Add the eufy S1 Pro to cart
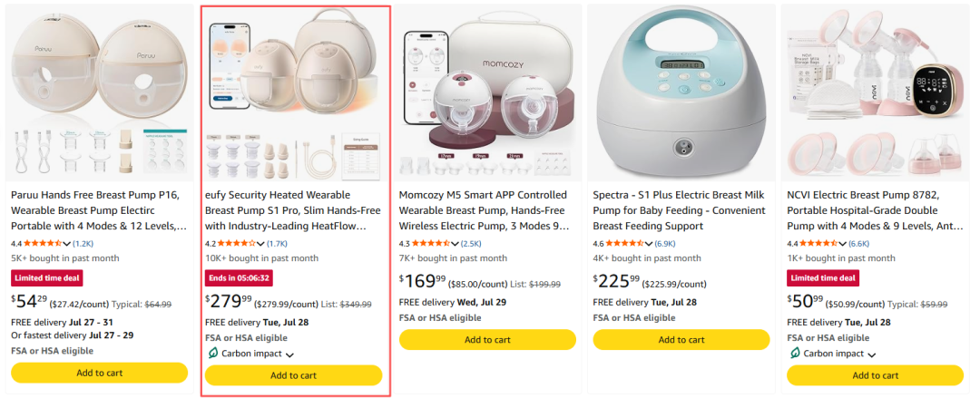Viewport: 980px width, 398px height. point(293,375)
